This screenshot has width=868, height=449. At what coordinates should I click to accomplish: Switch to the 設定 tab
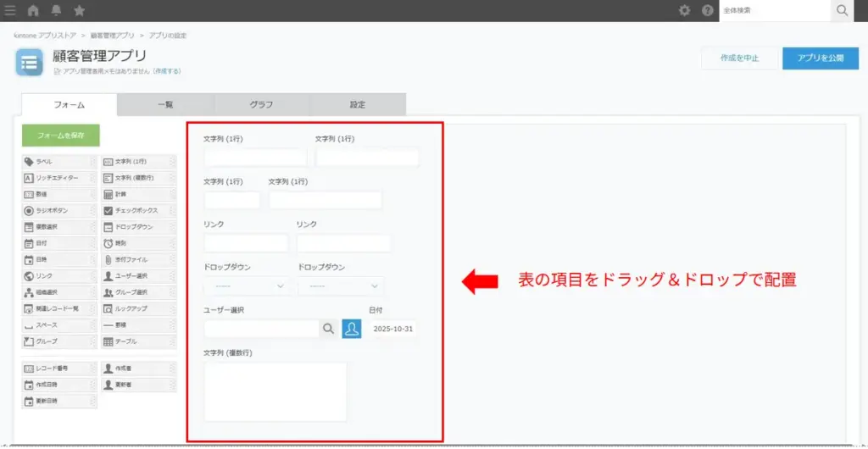[x=358, y=104]
